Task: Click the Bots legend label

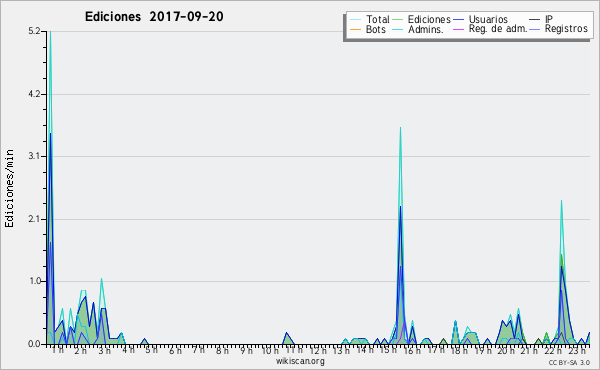Action: tap(375, 29)
